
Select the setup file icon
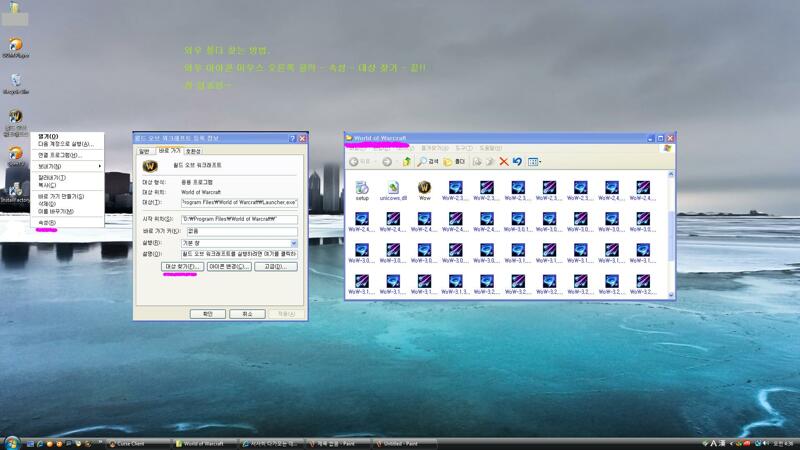(x=362, y=190)
